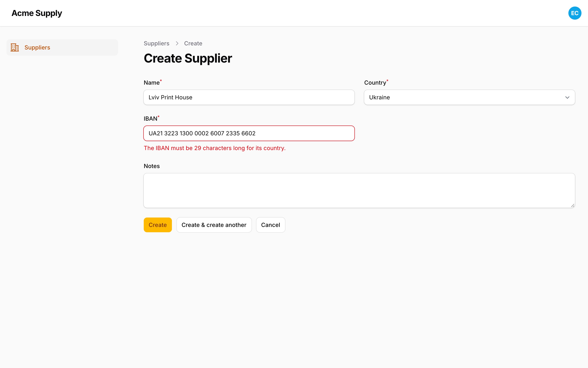The height and width of the screenshot is (368, 588).
Task: Submit with the yellow Create button
Action: click(158, 225)
